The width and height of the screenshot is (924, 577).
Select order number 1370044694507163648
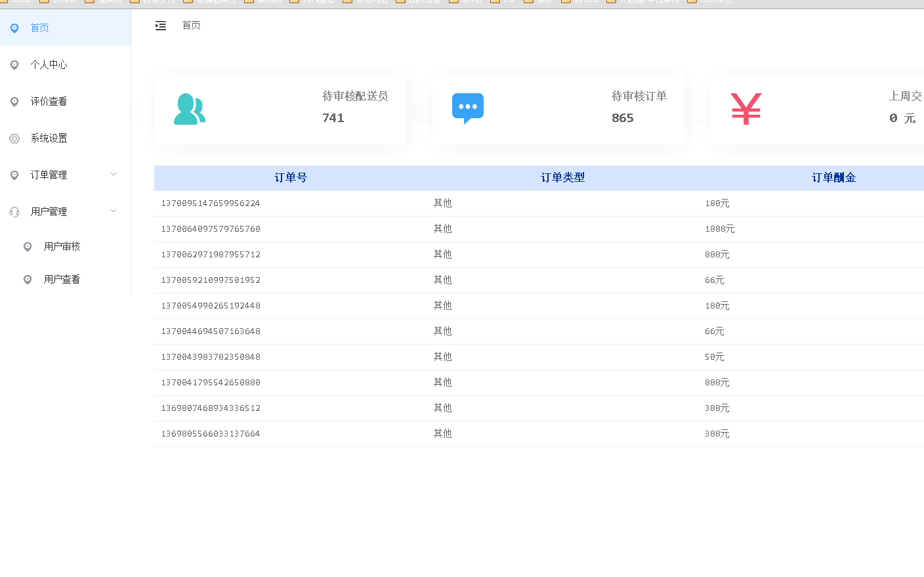[x=211, y=331]
